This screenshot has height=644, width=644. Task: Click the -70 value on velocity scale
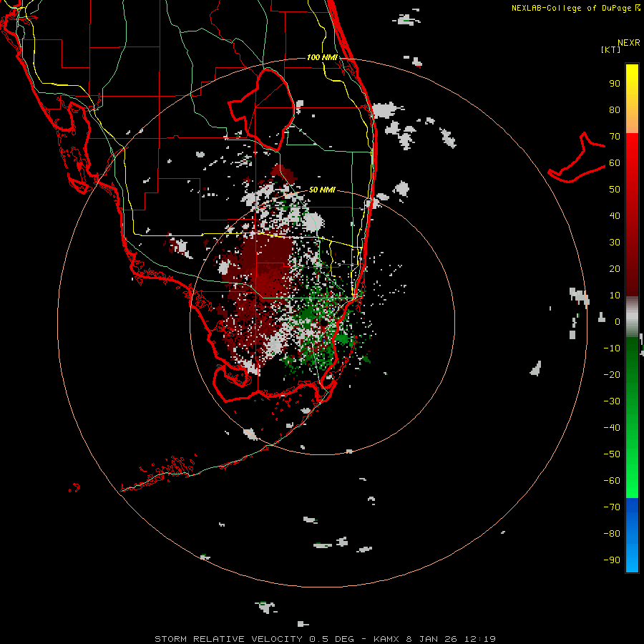pos(612,507)
